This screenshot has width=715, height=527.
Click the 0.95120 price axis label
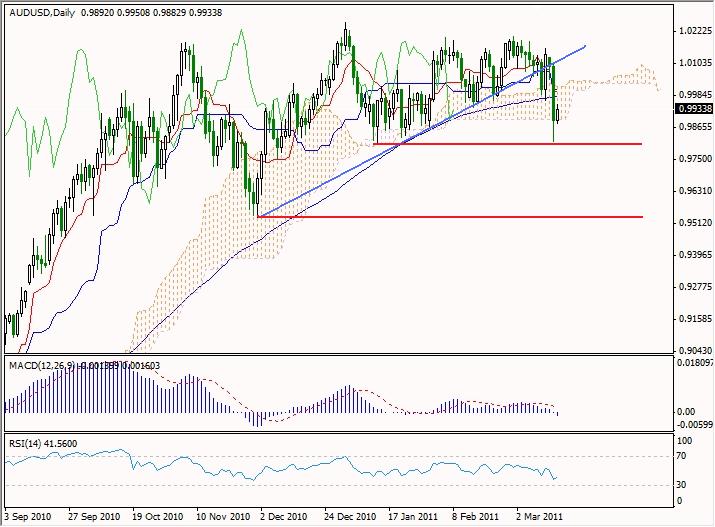coord(695,222)
